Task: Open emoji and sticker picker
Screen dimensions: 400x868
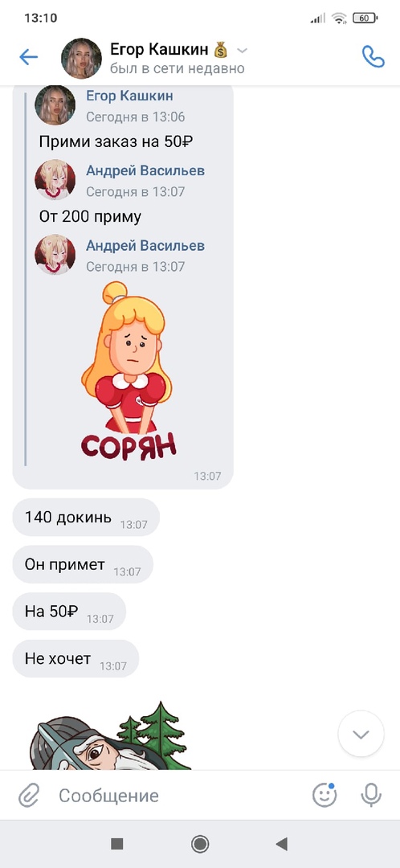Action: pos(324,796)
